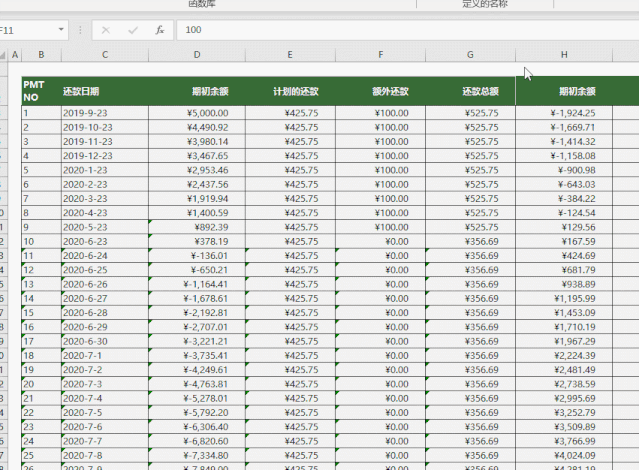Select cell with ¥3,467.65
Image resolution: width=639 pixels, height=470 pixels.
pyautogui.click(x=197, y=156)
